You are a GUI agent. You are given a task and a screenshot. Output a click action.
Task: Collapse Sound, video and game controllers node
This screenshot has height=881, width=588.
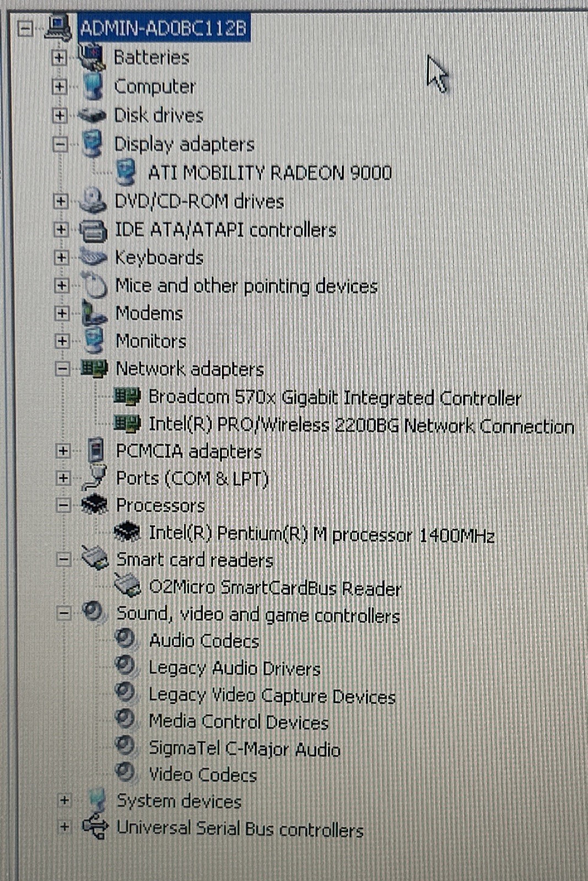click(x=64, y=613)
